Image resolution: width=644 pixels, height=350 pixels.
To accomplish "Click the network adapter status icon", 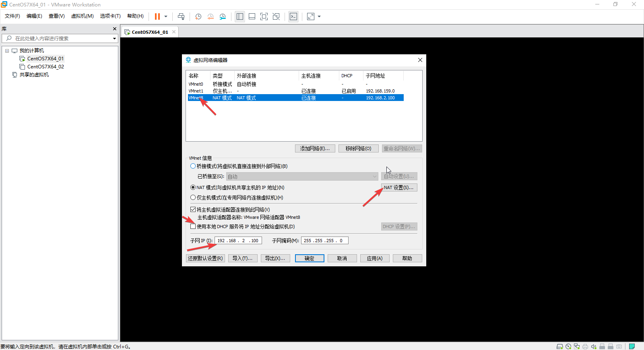I will click(x=577, y=346).
